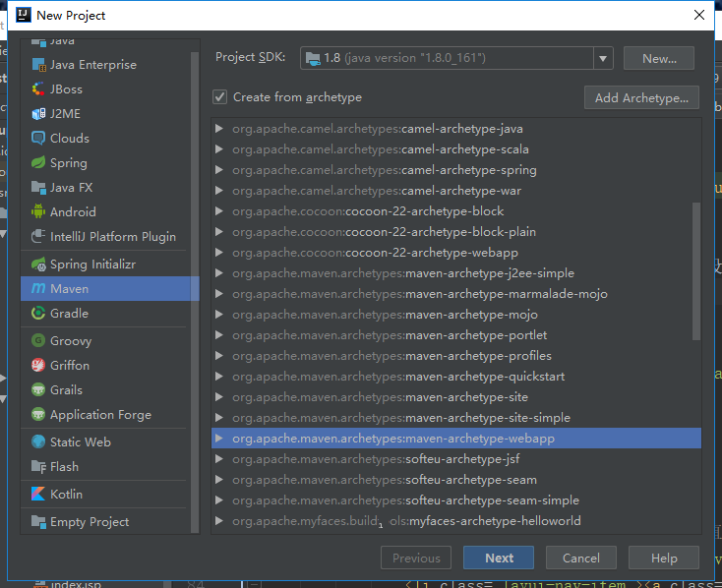Select Kotlin project type
Screen dimensions: 722x588
pyautogui.click(x=105, y=494)
